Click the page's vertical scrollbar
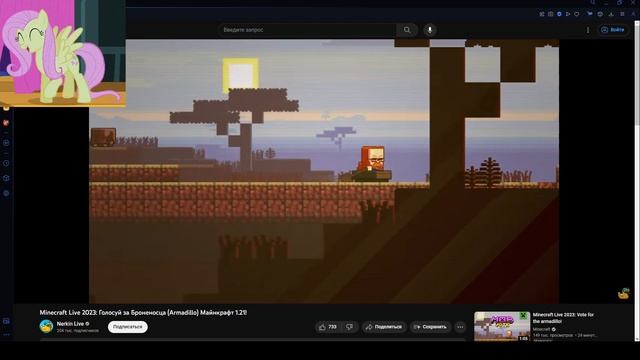The width and height of the screenshot is (640, 360). coord(637,182)
